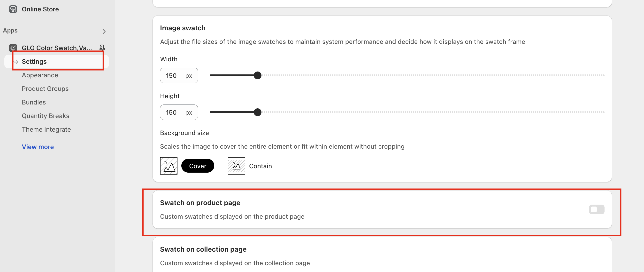Click the Contain image preview icon
The image size is (644, 272).
[236, 166]
